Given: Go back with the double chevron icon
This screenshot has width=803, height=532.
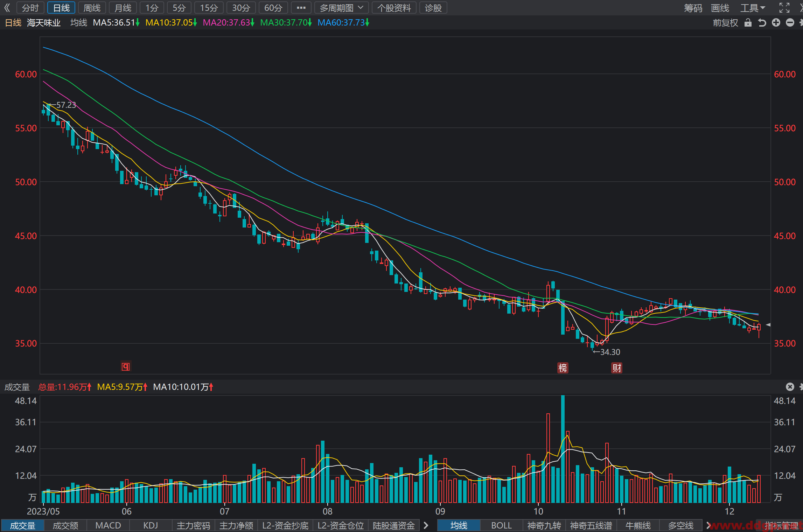Looking at the screenshot, I should 7,8.
